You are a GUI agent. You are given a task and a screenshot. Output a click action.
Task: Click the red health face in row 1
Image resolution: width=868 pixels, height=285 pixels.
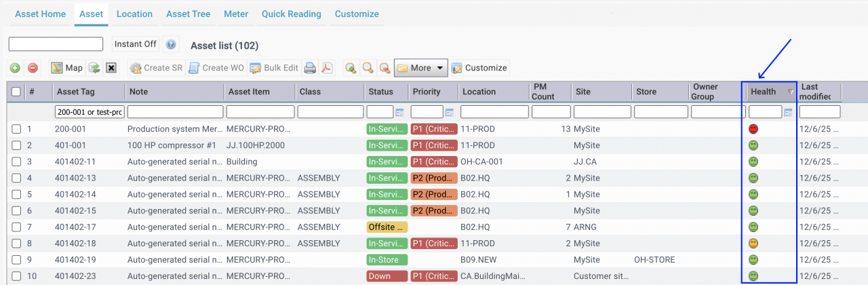pyautogui.click(x=753, y=129)
